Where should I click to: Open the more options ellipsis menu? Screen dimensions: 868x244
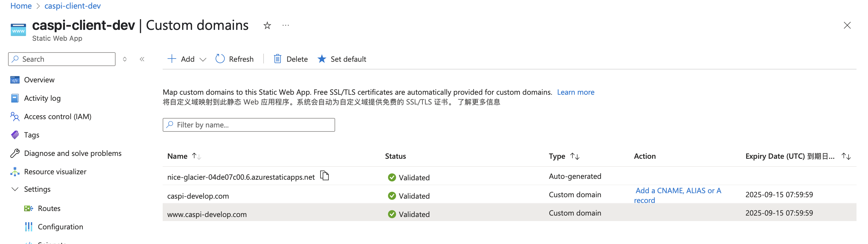coord(285,26)
